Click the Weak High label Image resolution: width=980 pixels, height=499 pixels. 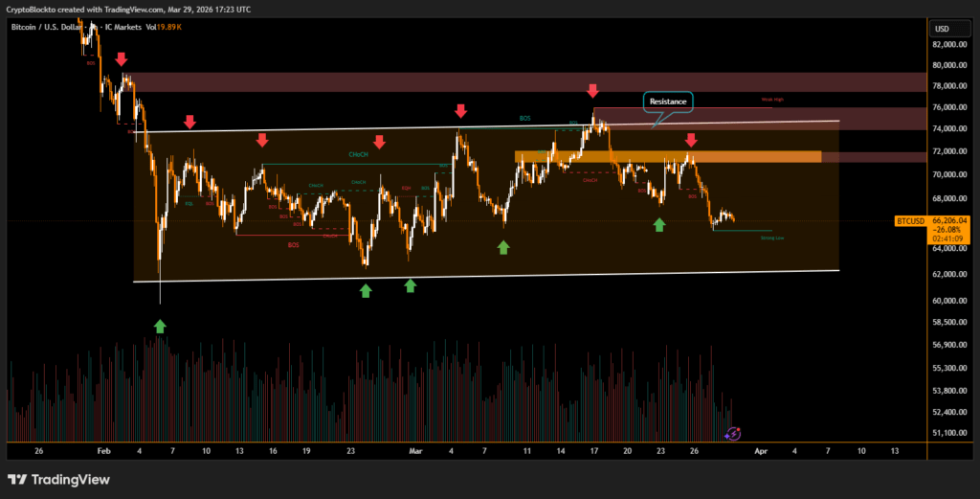[771, 99]
